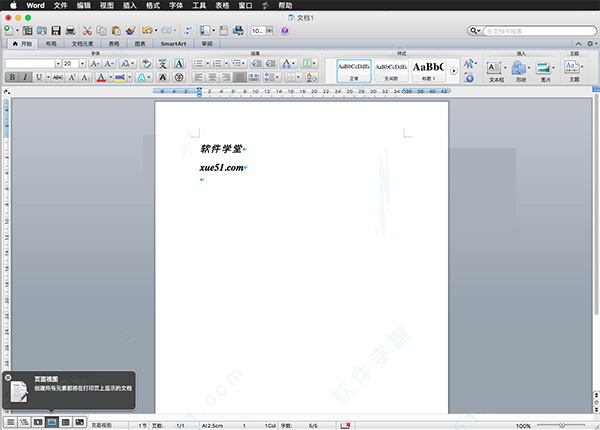Apply character shading icon
This screenshot has width=600, height=430.
(163, 77)
